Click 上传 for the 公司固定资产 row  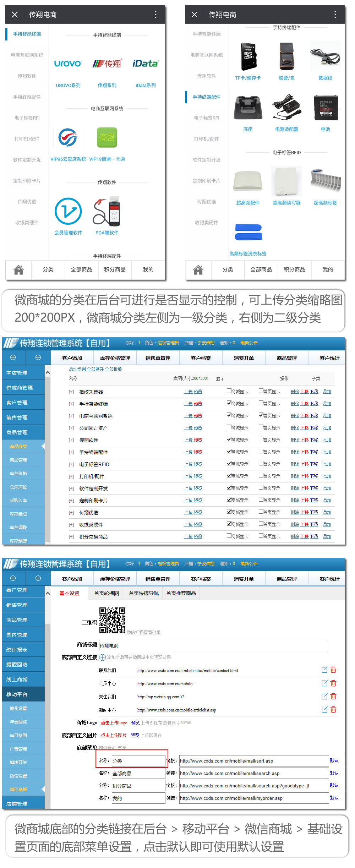(x=189, y=428)
